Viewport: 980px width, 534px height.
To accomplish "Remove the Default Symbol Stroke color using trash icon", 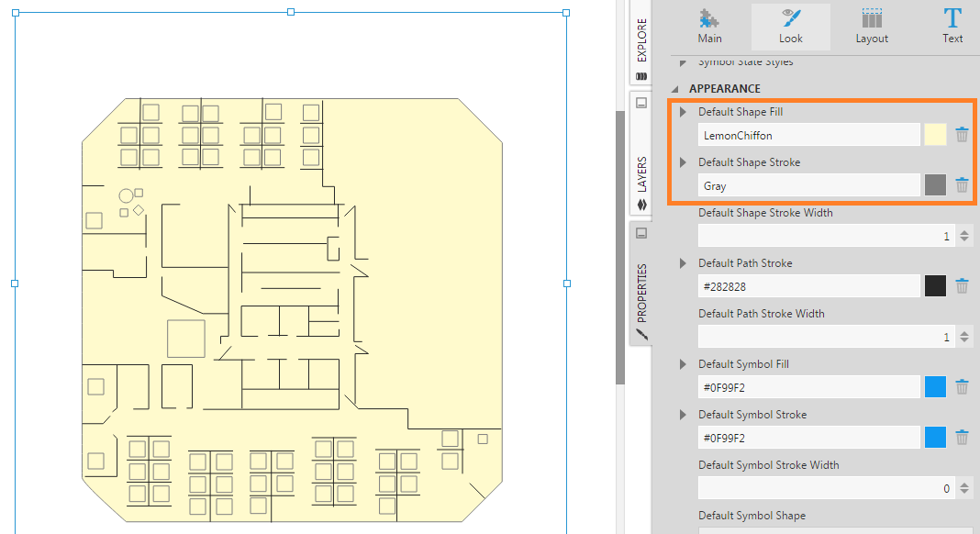I will [962, 437].
